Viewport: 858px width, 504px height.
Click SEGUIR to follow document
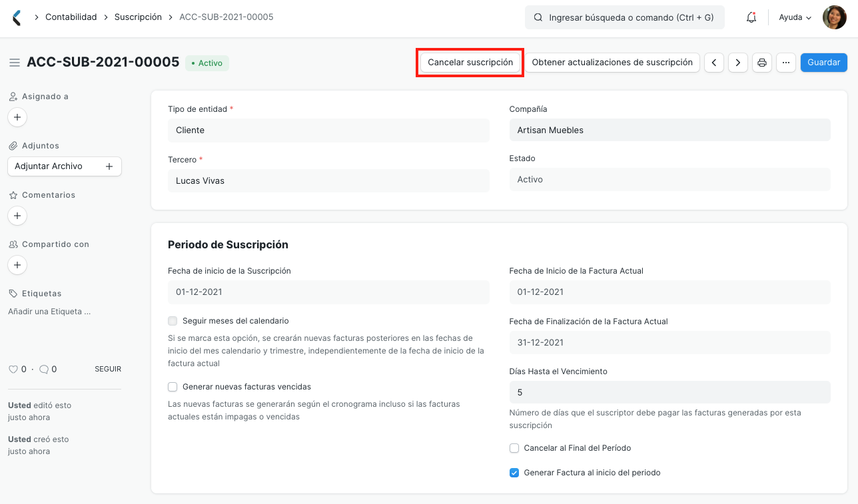108,369
